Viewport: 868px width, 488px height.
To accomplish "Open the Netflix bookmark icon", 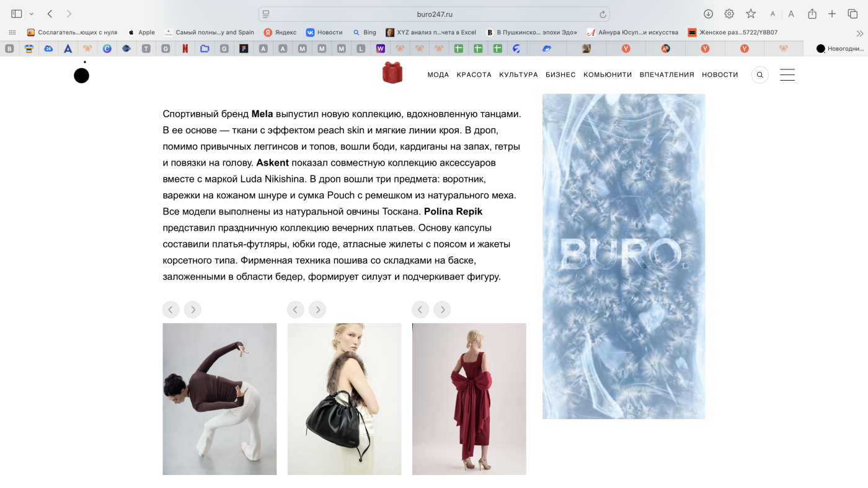I will [x=185, y=48].
